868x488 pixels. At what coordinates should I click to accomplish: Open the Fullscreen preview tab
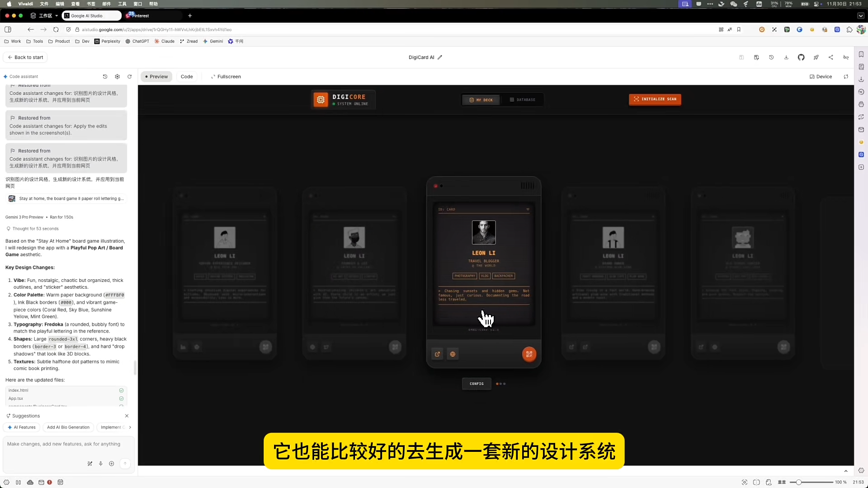click(226, 76)
